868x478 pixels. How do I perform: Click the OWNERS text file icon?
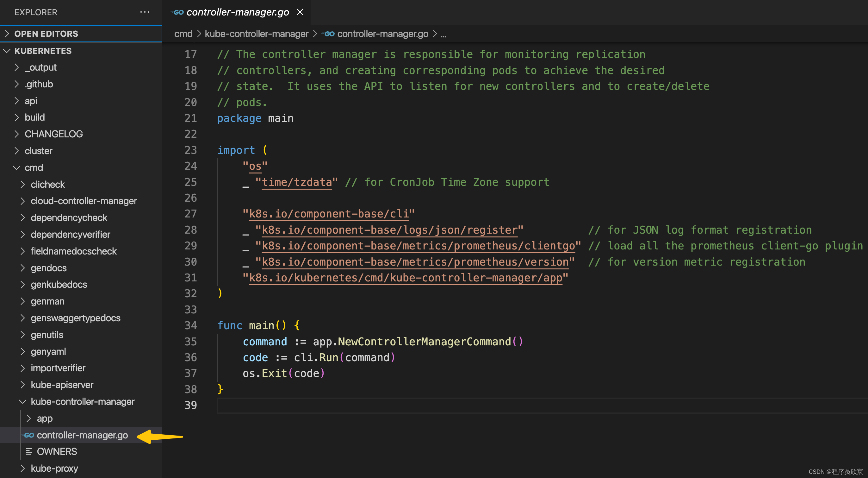tap(29, 451)
